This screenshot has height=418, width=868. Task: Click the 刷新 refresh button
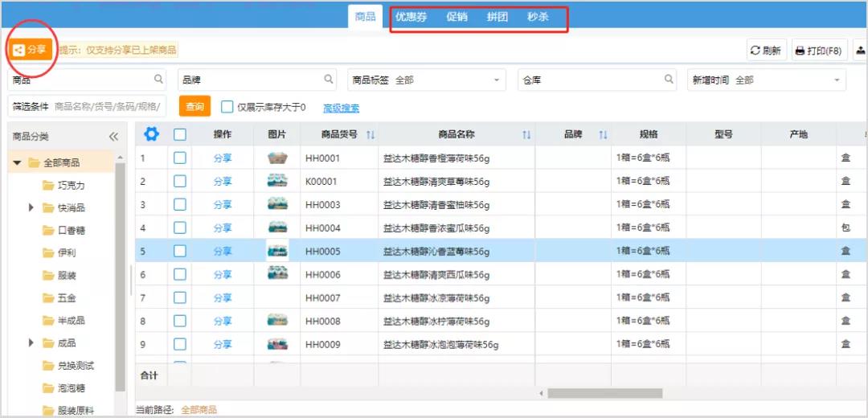[x=766, y=51]
